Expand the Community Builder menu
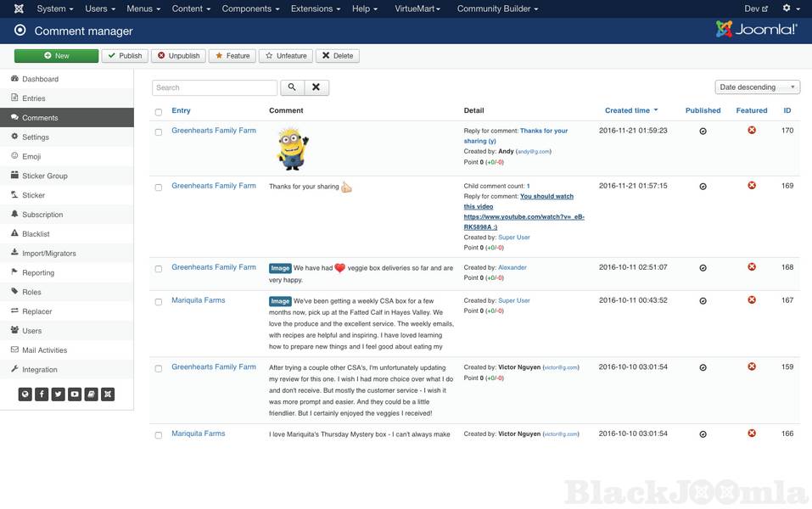The image size is (812, 509). pyautogui.click(x=497, y=8)
